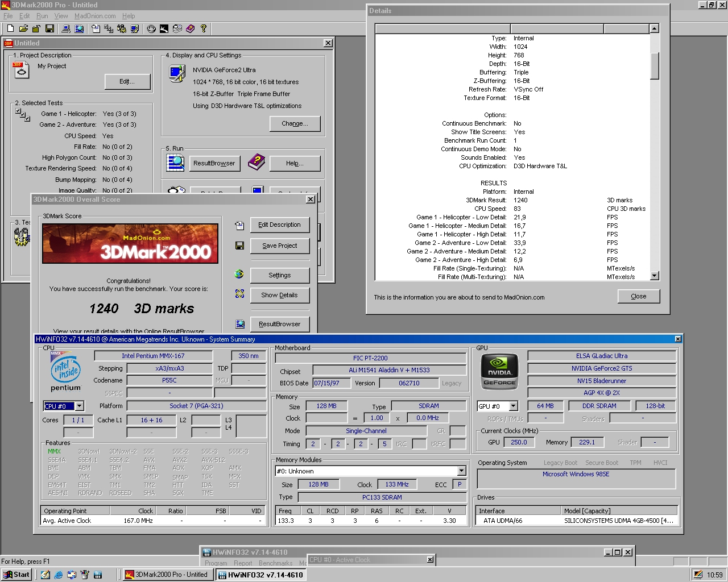Click the NVIDIA GeForce logo
Screen dimensions: 728x582
pyautogui.click(x=499, y=372)
